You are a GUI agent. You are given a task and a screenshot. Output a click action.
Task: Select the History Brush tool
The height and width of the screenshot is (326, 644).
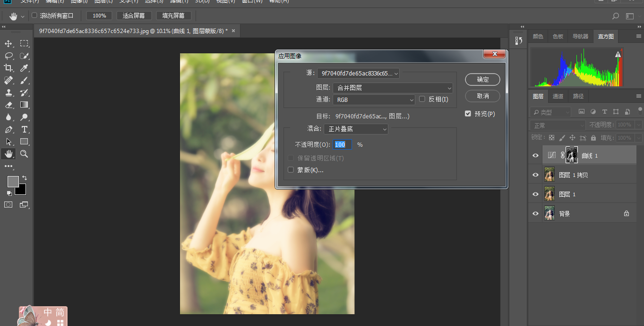[24, 92]
